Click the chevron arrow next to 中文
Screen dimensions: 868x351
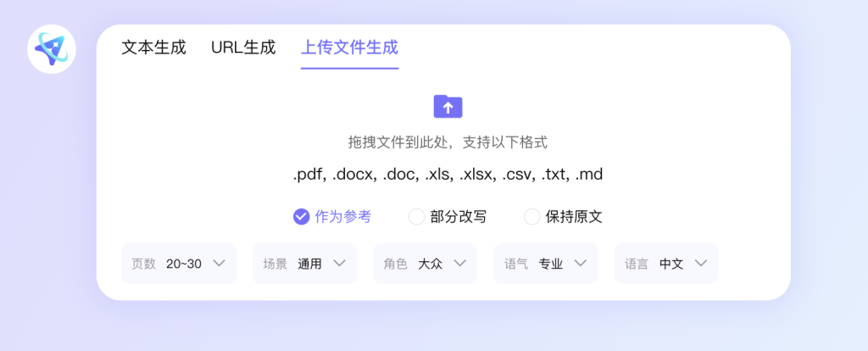click(x=701, y=263)
